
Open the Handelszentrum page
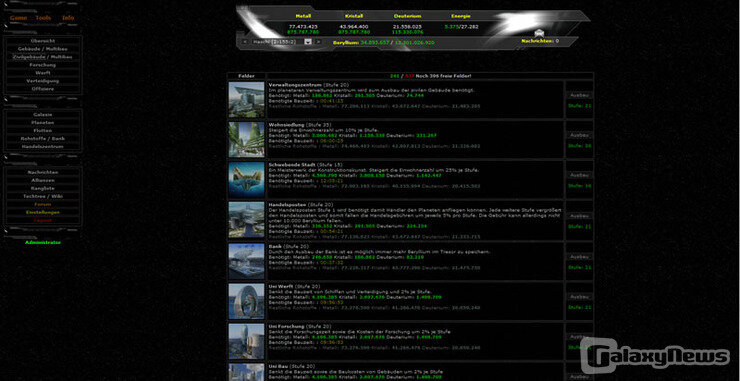(x=42, y=147)
